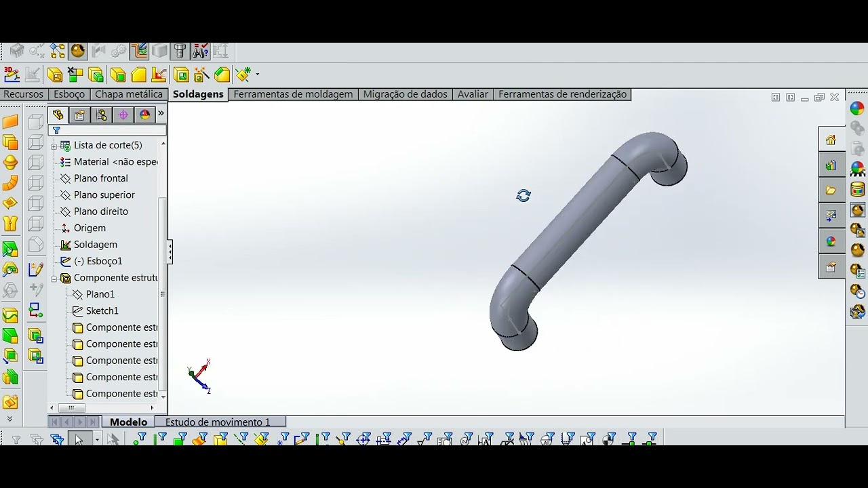Expand the left toolbar overflow chevron
The height and width of the screenshot is (488, 868).
pos(9,419)
